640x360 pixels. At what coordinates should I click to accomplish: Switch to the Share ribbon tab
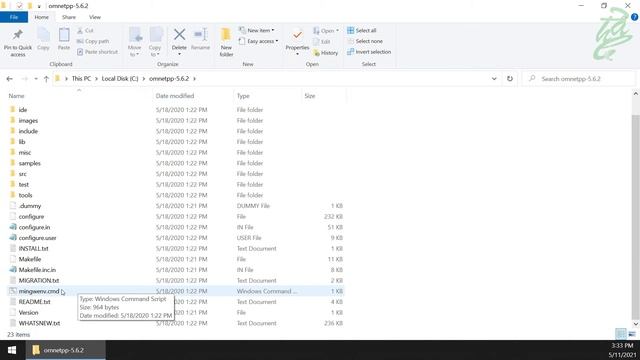coord(69,17)
